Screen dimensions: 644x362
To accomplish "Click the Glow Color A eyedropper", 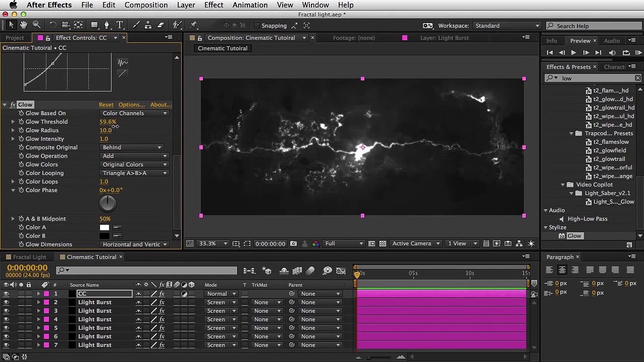I will tap(117, 227).
